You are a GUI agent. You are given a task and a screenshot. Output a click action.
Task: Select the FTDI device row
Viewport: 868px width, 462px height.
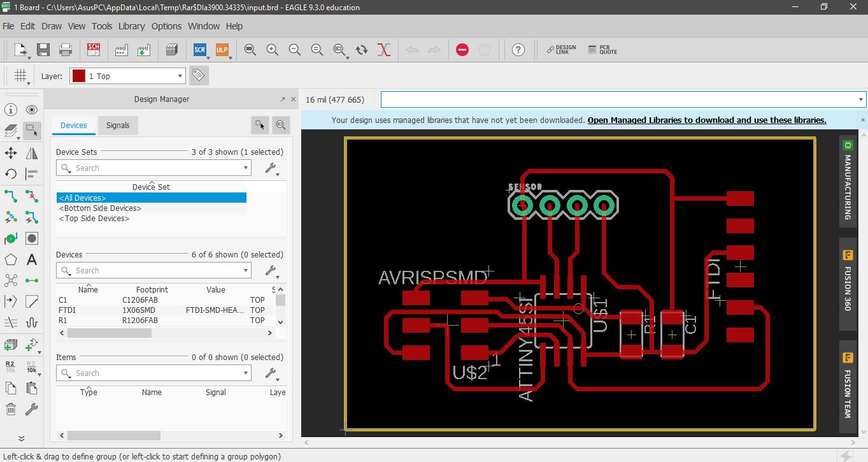tap(166, 310)
